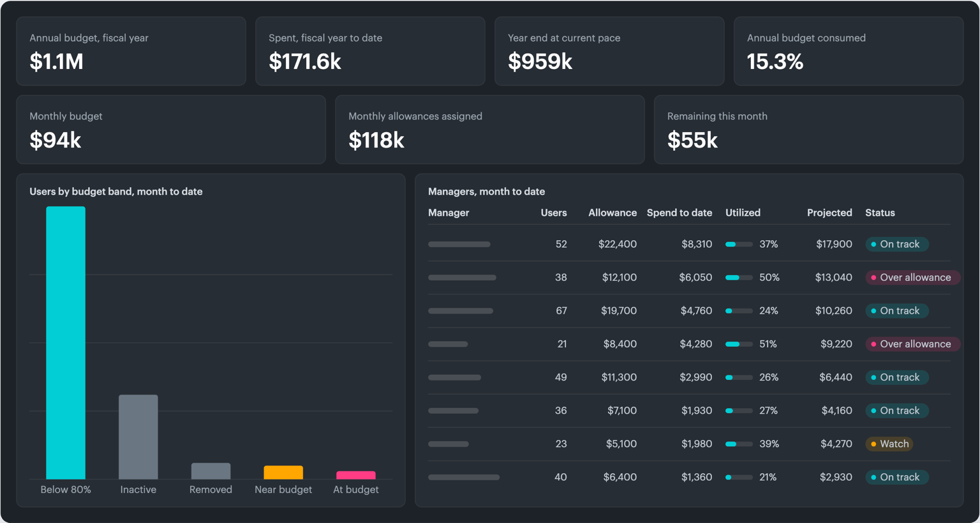Image resolution: width=980 pixels, height=523 pixels.
Task: Click the Projected column header
Action: (x=829, y=213)
